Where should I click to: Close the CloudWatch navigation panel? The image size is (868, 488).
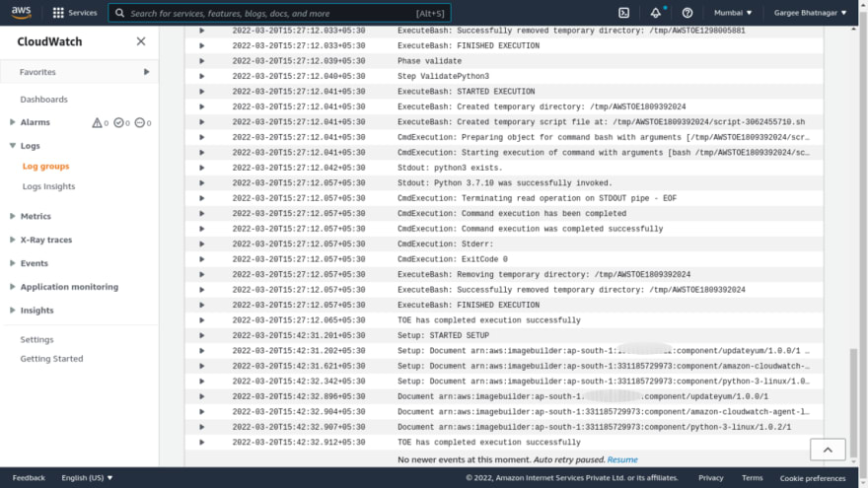point(141,41)
